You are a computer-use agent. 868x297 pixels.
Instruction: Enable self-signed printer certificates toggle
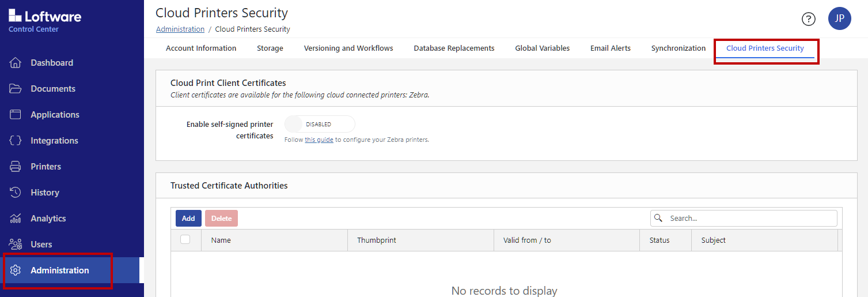coord(320,124)
